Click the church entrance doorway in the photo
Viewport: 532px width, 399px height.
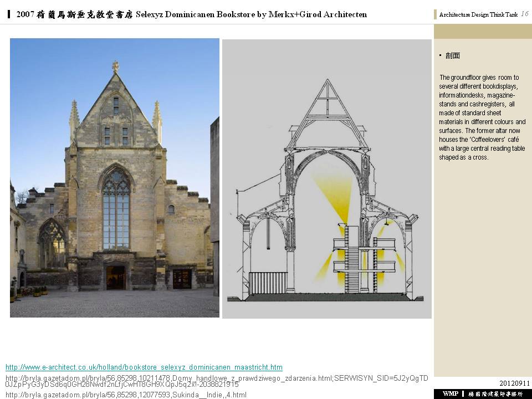click(116, 277)
